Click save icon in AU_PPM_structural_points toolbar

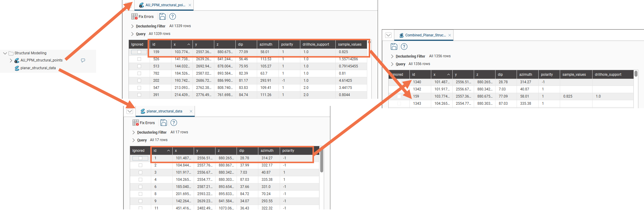162,16
